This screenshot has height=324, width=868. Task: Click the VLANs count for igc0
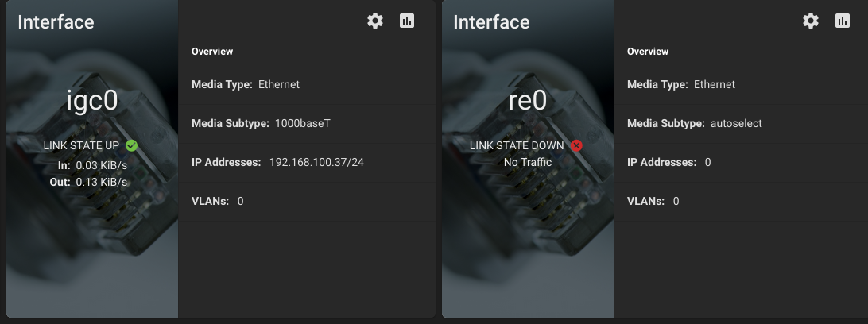pos(240,201)
